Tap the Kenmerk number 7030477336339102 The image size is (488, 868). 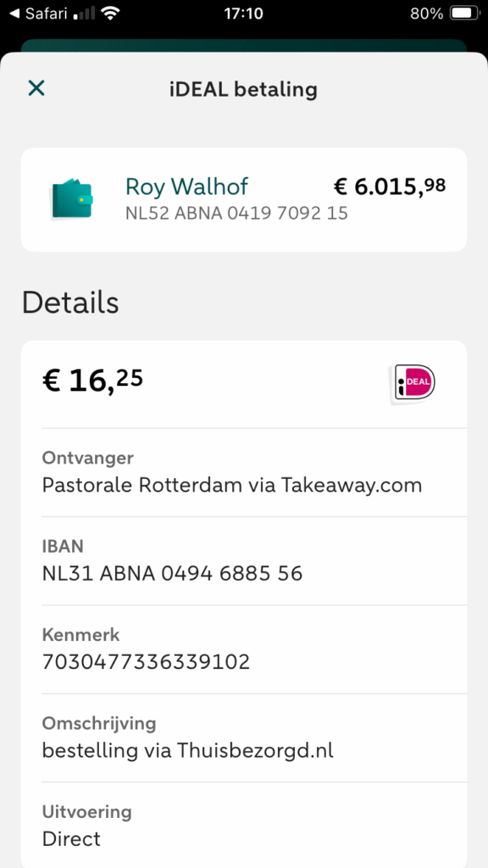(x=146, y=662)
